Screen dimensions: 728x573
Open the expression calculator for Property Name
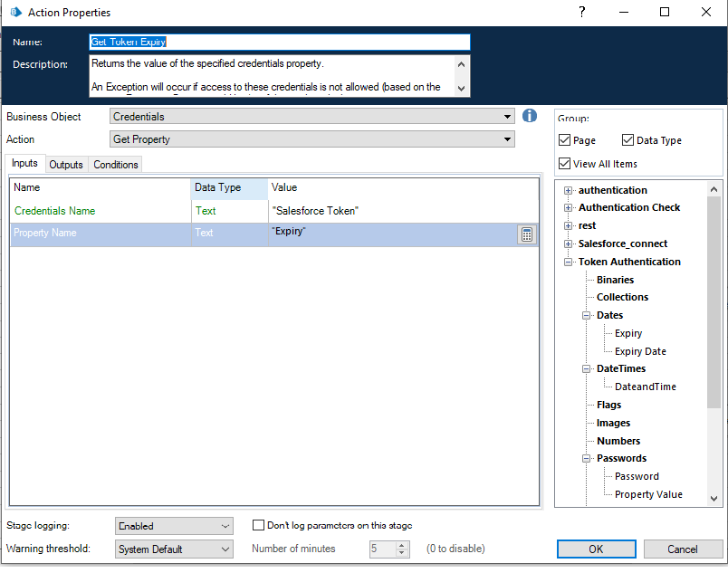point(526,234)
